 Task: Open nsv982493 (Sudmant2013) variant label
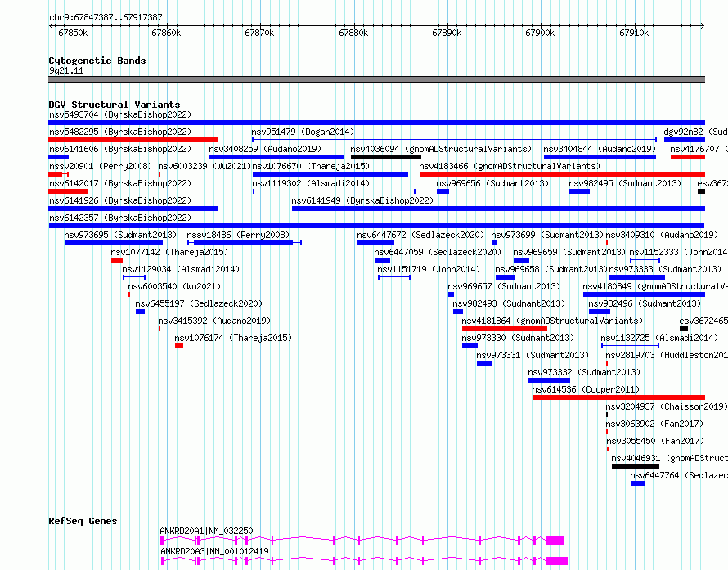point(509,303)
